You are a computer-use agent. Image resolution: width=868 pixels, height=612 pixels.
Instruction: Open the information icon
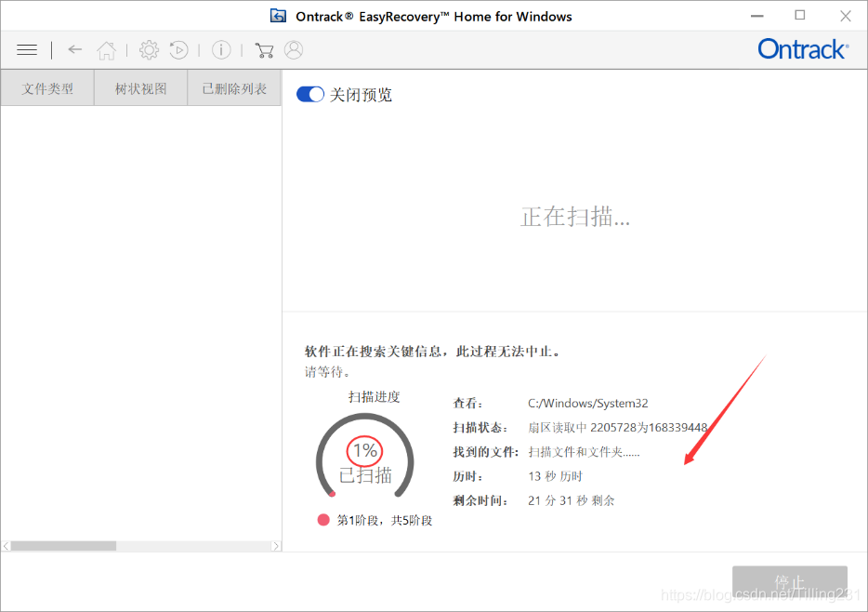(x=221, y=50)
